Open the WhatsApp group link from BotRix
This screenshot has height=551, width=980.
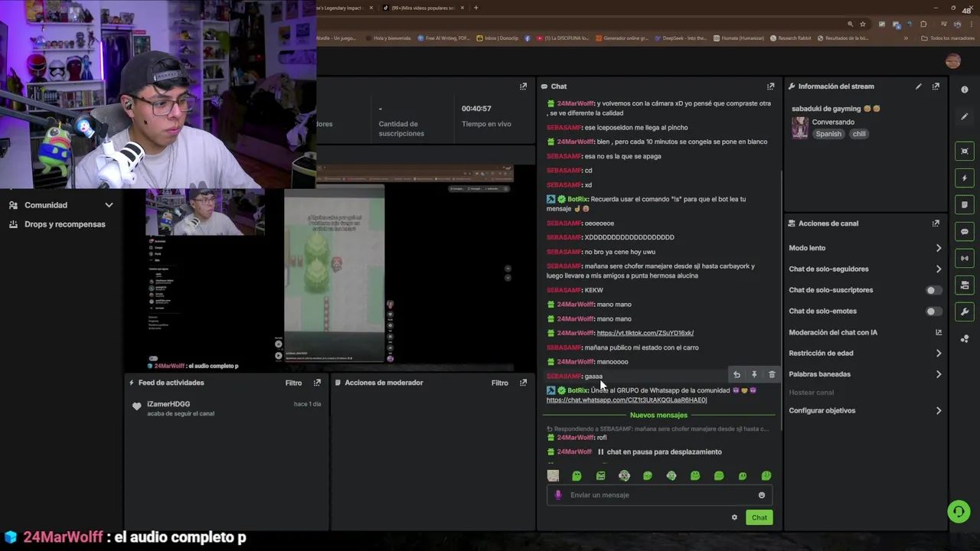(626, 400)
